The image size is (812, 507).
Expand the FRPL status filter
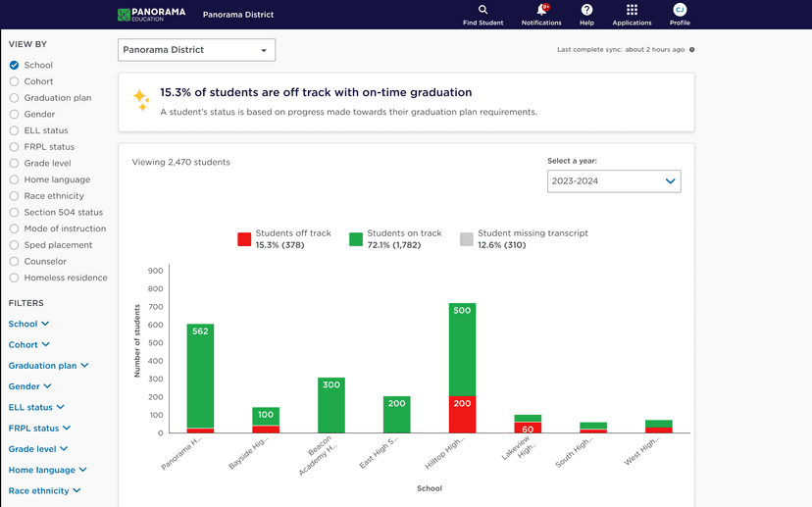click(41, 429)
